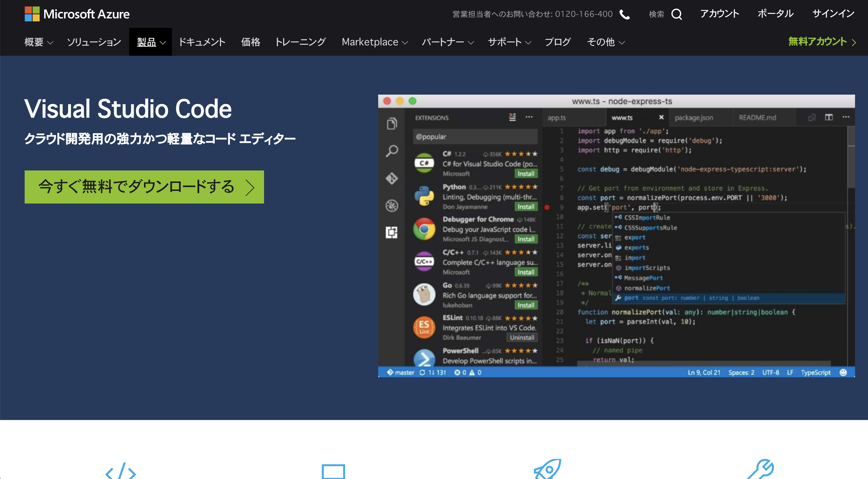Expand the 概要 menu
The image size is (868, 479).
click(39, 42)
